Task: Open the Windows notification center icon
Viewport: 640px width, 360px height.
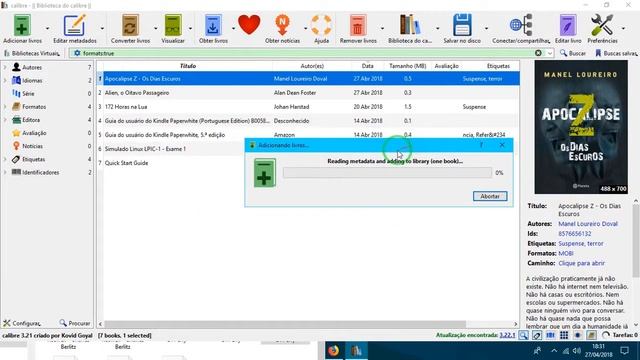Action: 624,351
